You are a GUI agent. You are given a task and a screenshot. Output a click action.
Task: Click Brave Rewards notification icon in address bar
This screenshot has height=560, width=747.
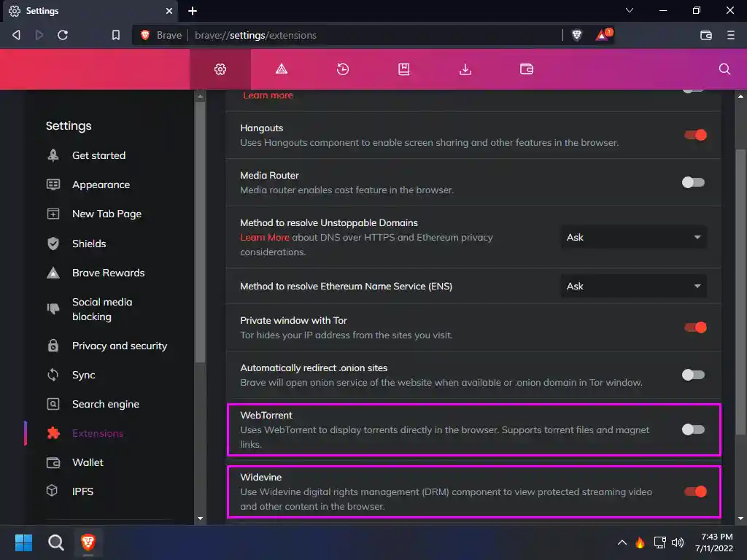[603, 35]
